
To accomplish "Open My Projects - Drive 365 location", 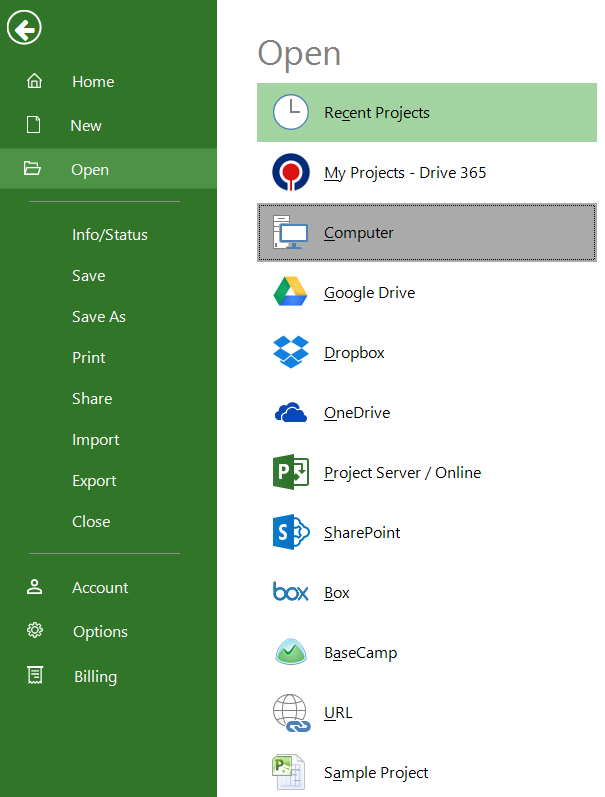I will 405,173.
